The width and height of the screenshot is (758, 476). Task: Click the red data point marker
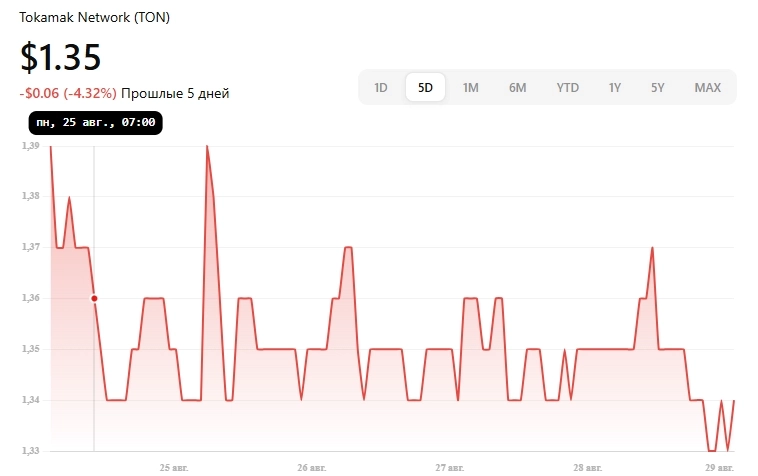tap(94, 298)
